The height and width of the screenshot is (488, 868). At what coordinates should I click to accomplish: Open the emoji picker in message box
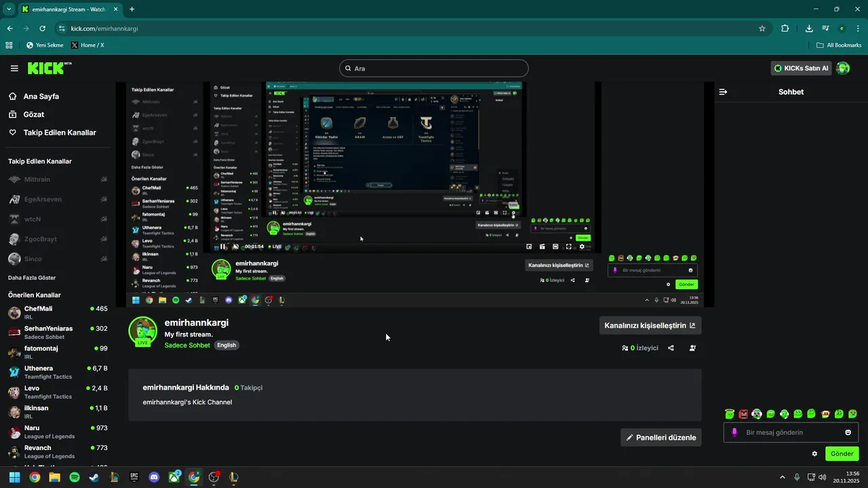tap(848, 432)
